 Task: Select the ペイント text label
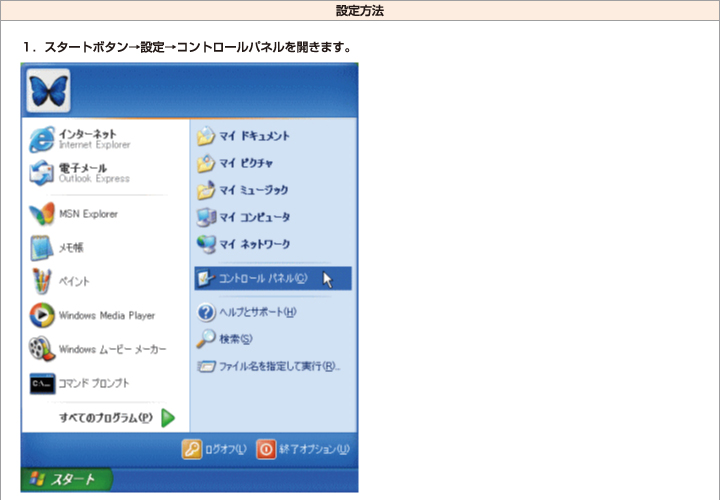pyautogui.click(x=74, y=281)
